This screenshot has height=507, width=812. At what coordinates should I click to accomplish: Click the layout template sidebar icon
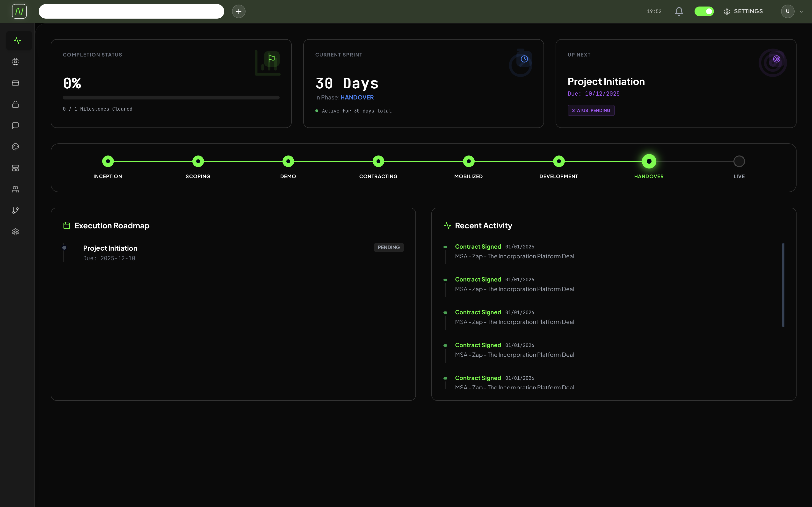click(15, 168)
